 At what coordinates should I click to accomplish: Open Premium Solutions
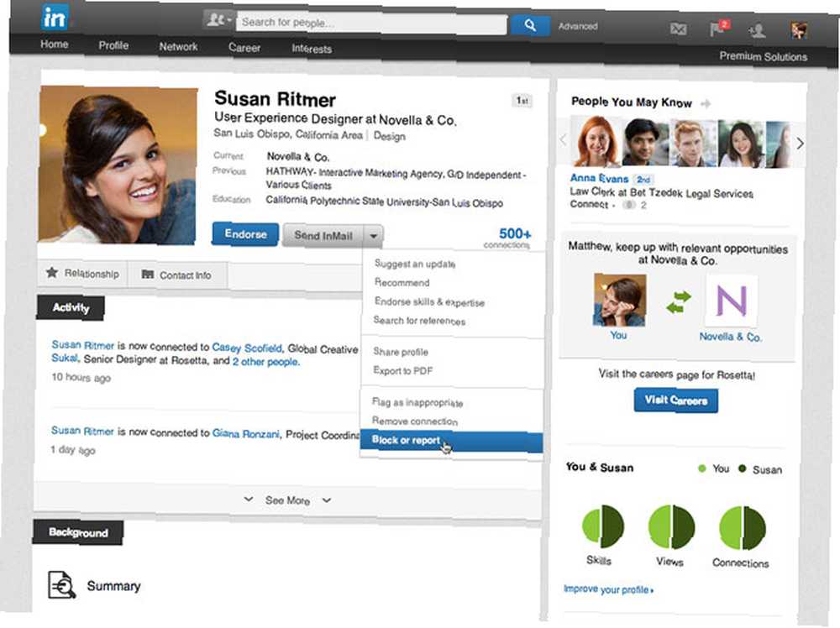coord(763,56)
